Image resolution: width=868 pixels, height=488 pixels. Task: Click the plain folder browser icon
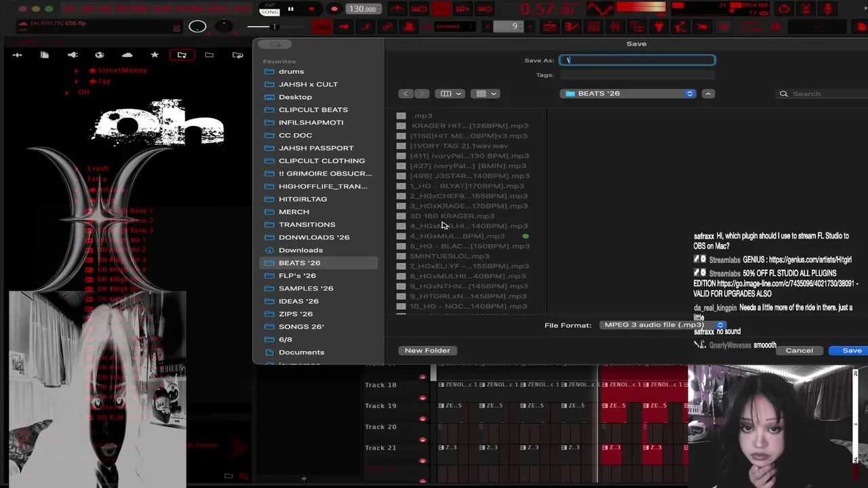pos(209,55)
